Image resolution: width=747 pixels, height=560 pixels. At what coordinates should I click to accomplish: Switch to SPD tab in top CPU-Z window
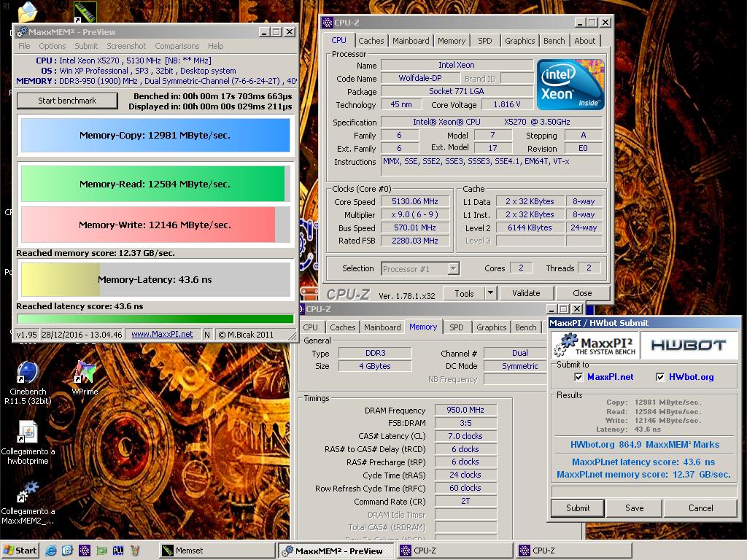pos(485,41)
